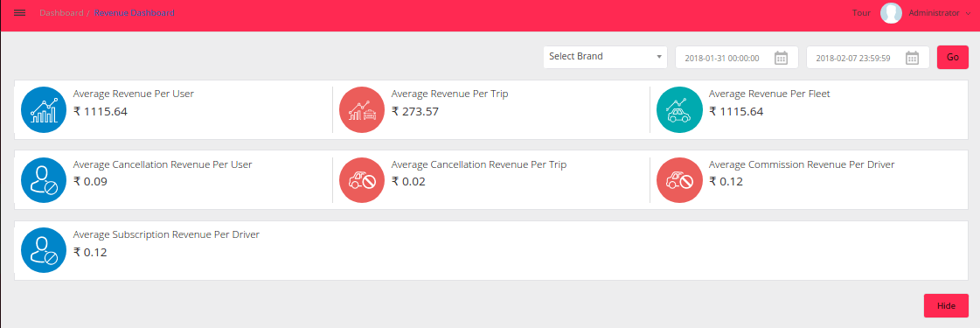Screen dimensions: 980x328
Task: Click the Average Subscription Revenue Per Driver icon
Action: click(44, 250)
